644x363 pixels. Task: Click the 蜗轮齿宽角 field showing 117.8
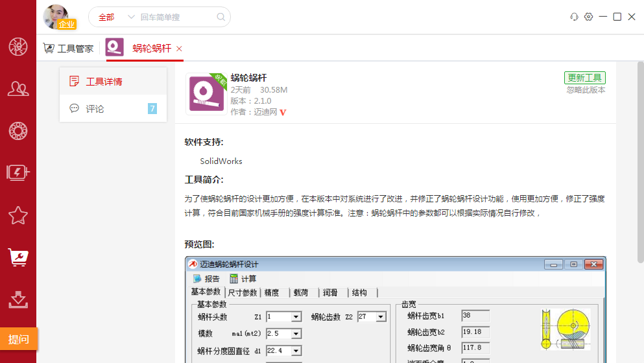(475, 348)
